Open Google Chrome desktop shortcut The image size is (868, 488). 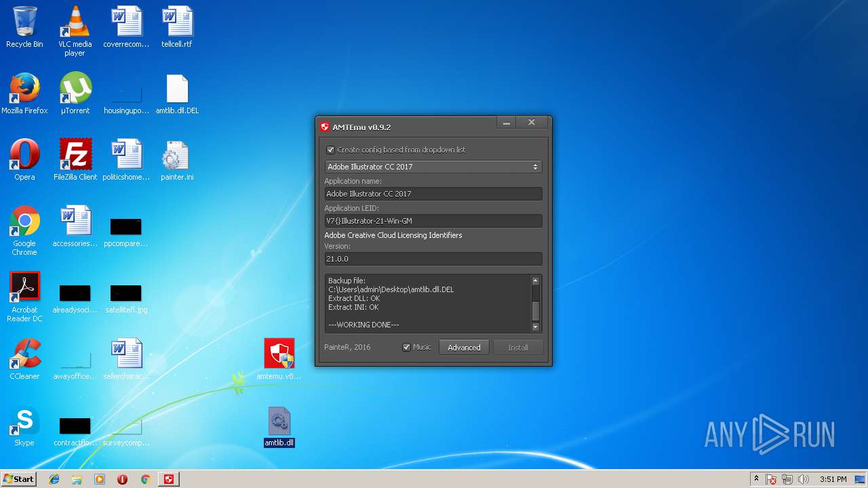click(24, 230)
